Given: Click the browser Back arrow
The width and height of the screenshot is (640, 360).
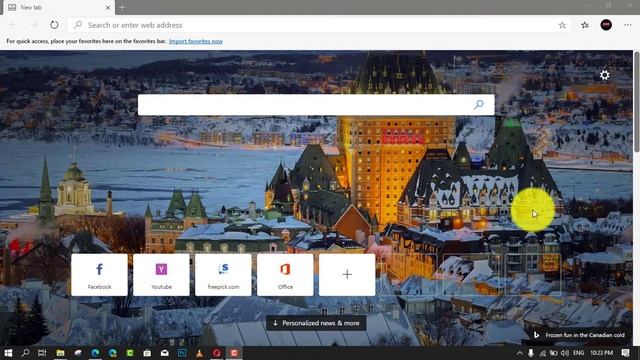Looking at the screenshot, I should click(x=13, y=25).
